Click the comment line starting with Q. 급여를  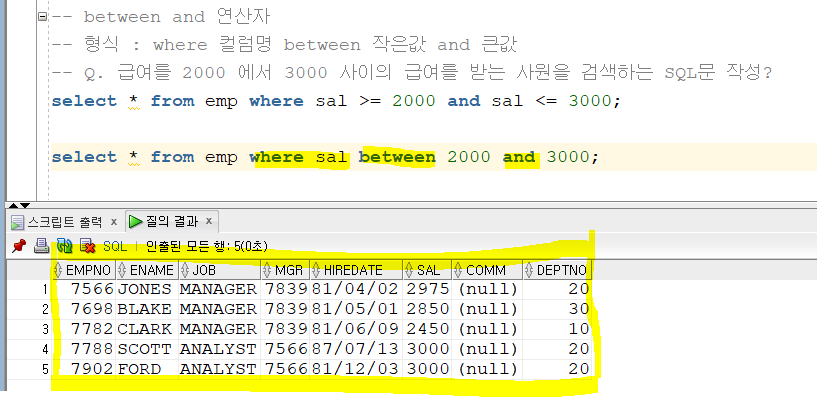tap(412, 73)
